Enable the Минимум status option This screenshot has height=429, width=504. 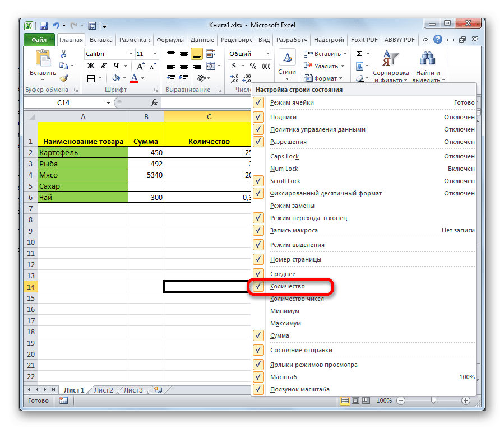tap(285, 311)
